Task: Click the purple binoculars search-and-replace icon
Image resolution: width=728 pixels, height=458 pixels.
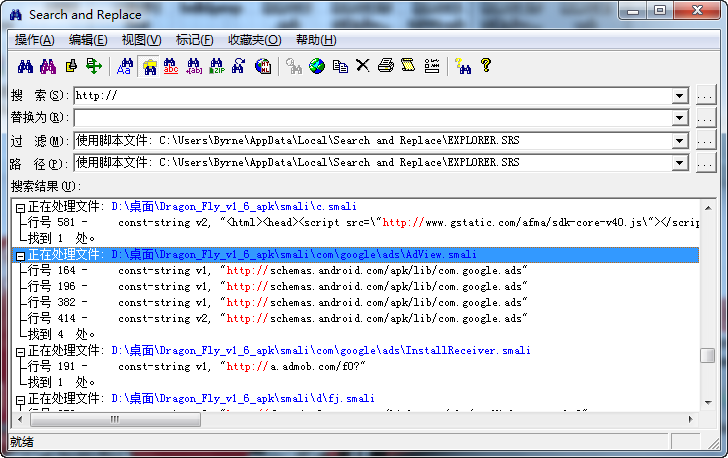Action: pyautogui.click(x=48, y=66)
